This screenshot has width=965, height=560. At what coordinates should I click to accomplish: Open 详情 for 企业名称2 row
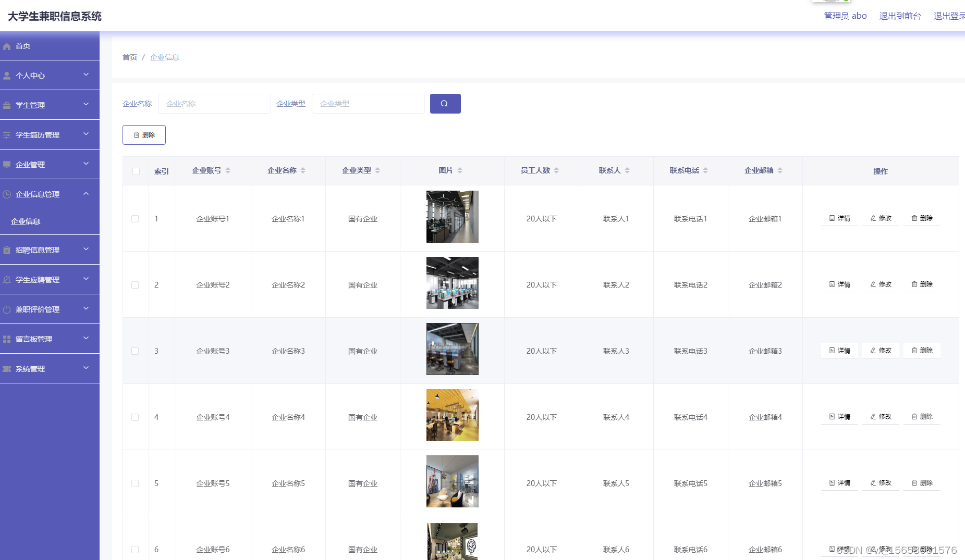coord(839,284)
